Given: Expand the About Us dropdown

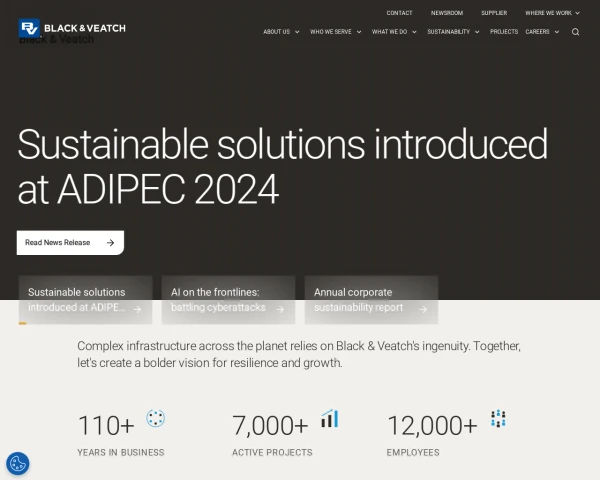Looking at the screenshot, I should tap(281, 32).
